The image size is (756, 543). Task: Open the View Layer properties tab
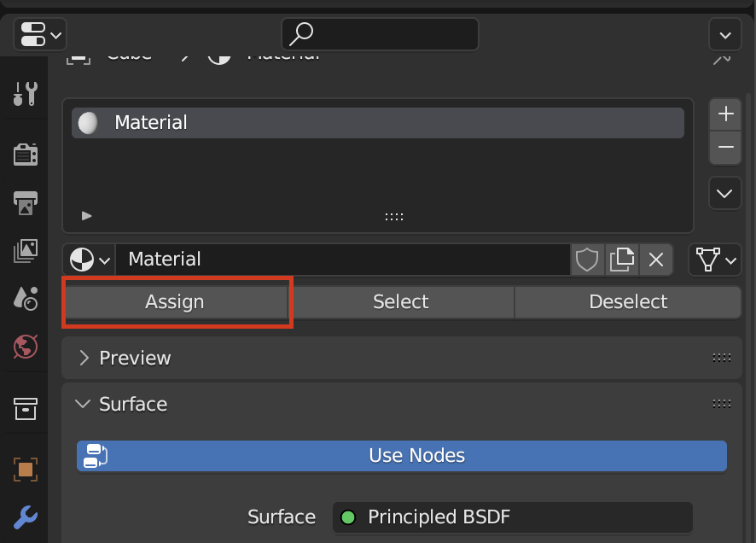(x=26, y=250)
